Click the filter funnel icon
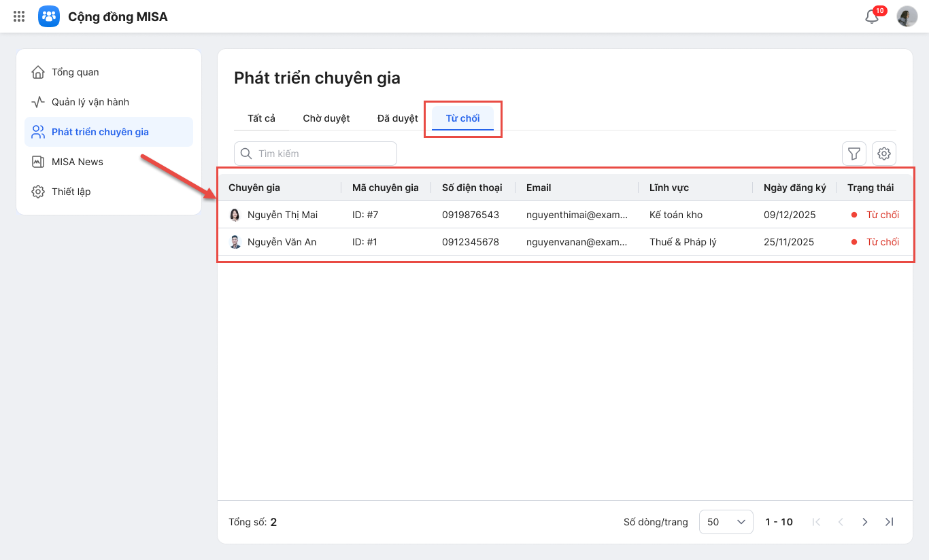929x560 pixels. pyautogui.click(x=854, y=154)
